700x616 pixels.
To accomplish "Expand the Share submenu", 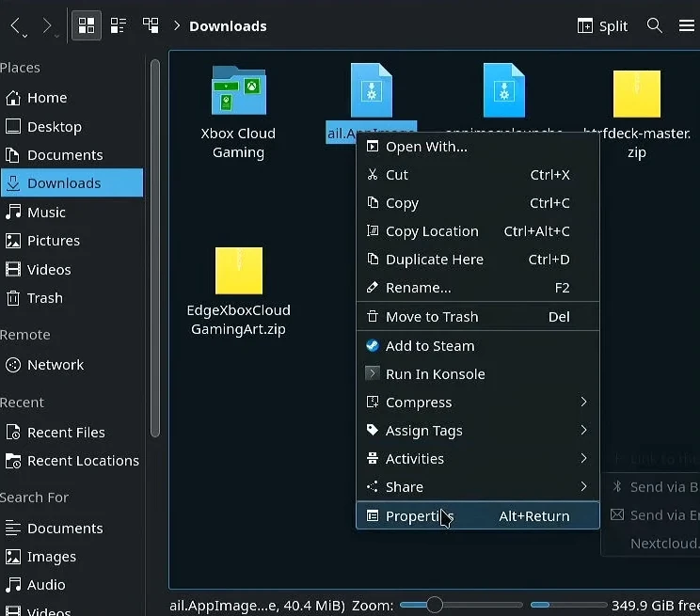I will pyautogui.click(x=477, y=486).
